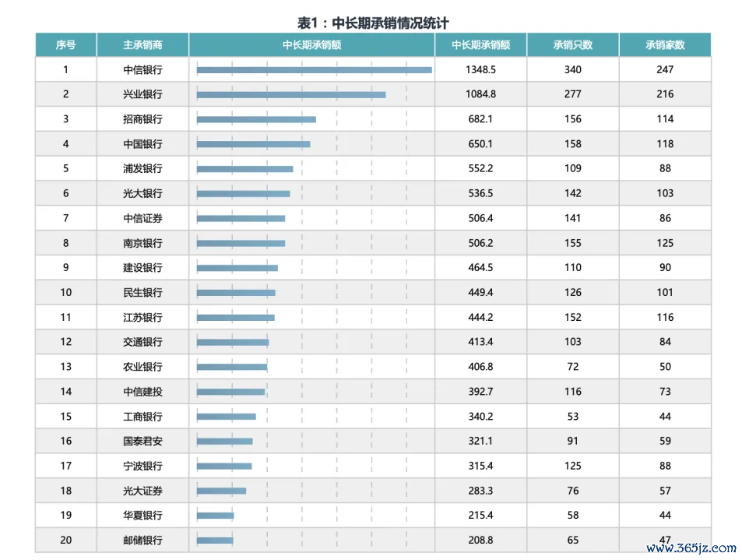The width and height of the screenshot is (742, 560).
Task: Select the amount 315.4
Action: click(481, 466)
